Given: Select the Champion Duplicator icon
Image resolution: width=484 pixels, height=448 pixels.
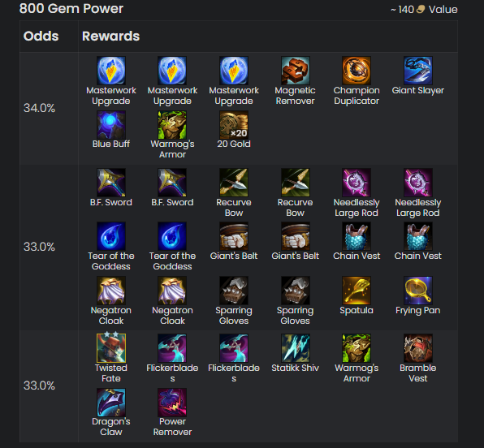Looking at the screenshot, I should pyautogui.click(x=357, y=71).
